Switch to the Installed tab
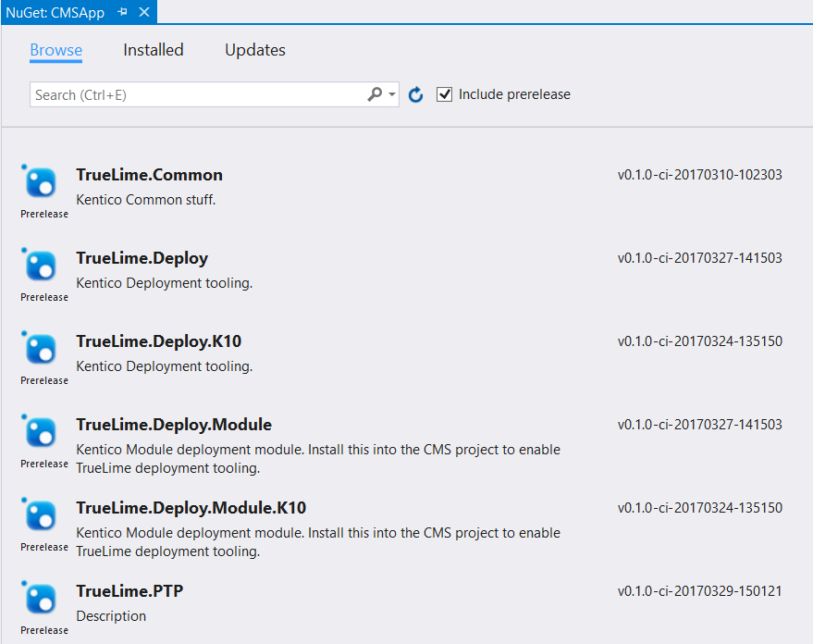Screen dimensions: 813x644 (154, 50)
